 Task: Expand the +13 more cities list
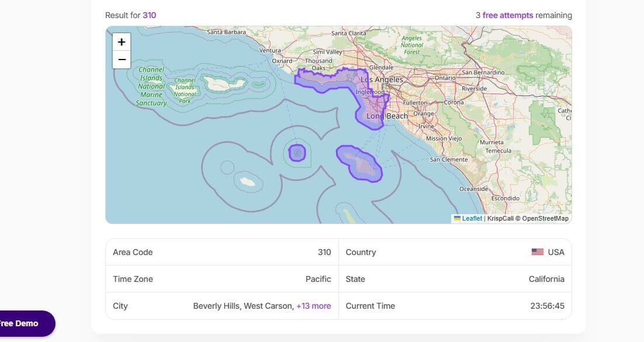[313, 306]
